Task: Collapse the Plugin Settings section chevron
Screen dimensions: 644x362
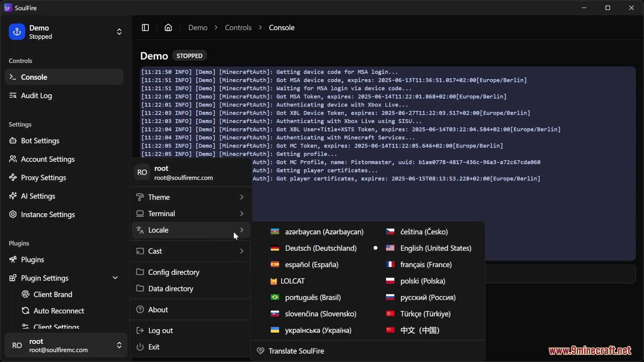Action: [115, 278]
